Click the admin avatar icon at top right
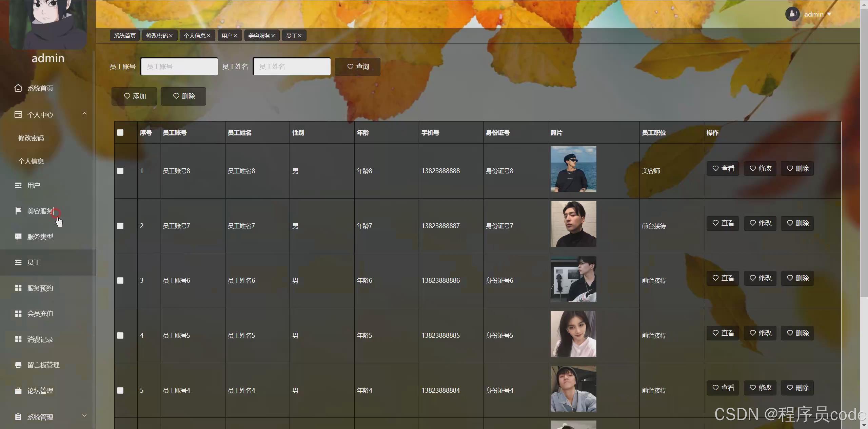The width and height of the screenshot is (868, 429). tap(792, 14)
